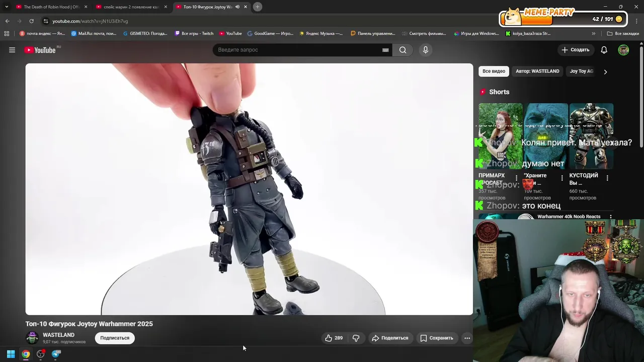Open the GoodGame bookmark
The image size is (644, 362).
(x=270, y=34)
